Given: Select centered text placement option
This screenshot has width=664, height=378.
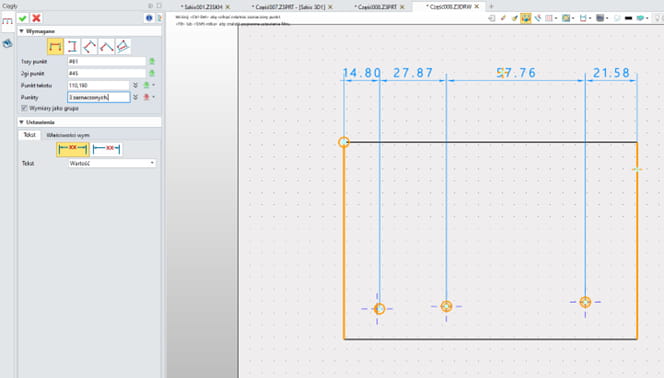Looking at the screenshot, I should pos(73,149).
